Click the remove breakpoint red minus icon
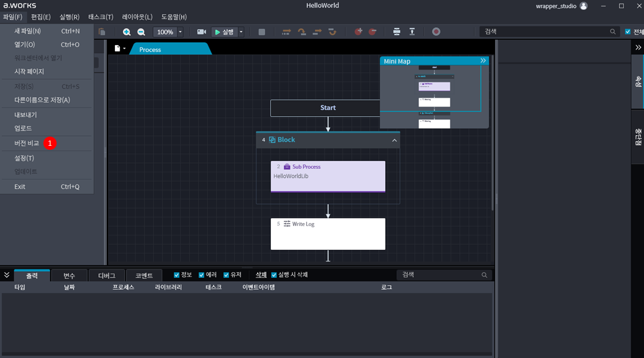Image resolution: width=644 pixels, height=358 pixels. click(x=373, y=32)
